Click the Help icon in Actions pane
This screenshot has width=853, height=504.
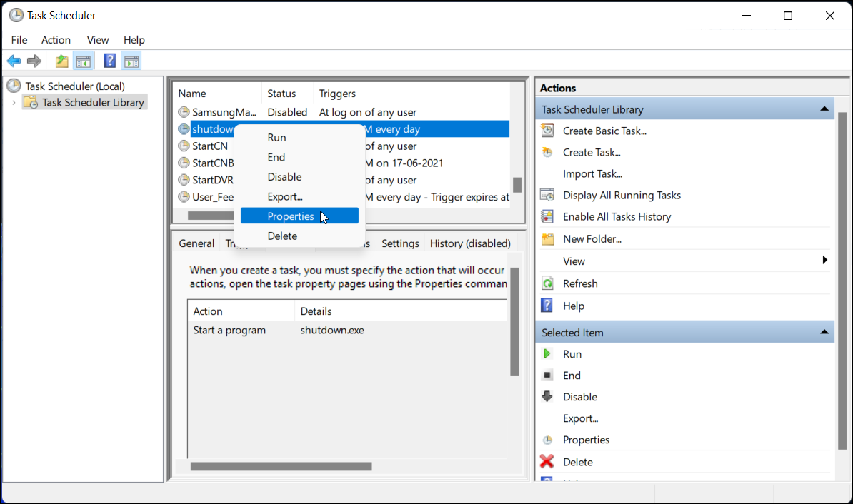pyautogui.click(x=547, y=305)
